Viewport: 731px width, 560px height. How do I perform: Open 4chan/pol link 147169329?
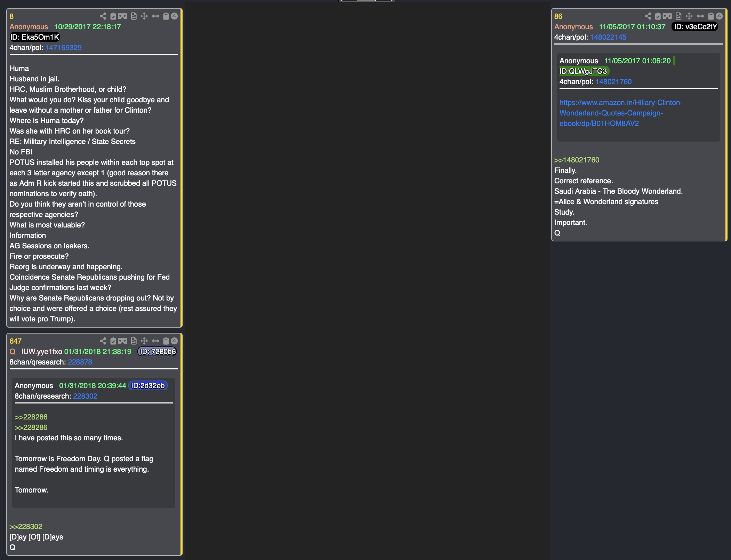point(63,48)
